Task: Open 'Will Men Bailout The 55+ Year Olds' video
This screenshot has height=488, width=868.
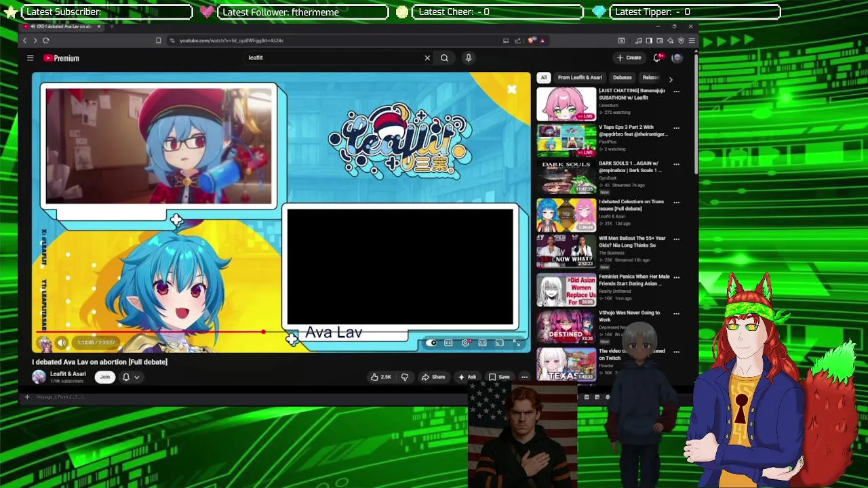Action: [632, 241]
